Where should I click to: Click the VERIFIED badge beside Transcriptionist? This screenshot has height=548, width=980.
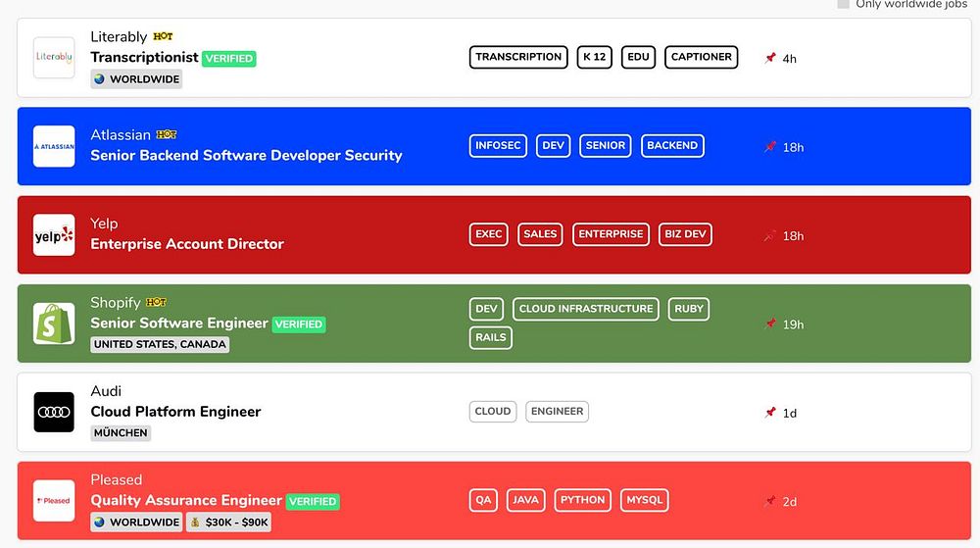pyautogui.click(x=229, y=59)
